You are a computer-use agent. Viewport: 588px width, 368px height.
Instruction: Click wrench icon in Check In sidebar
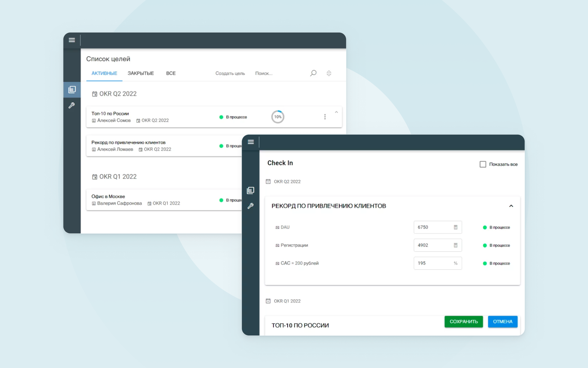coord(251,206)
